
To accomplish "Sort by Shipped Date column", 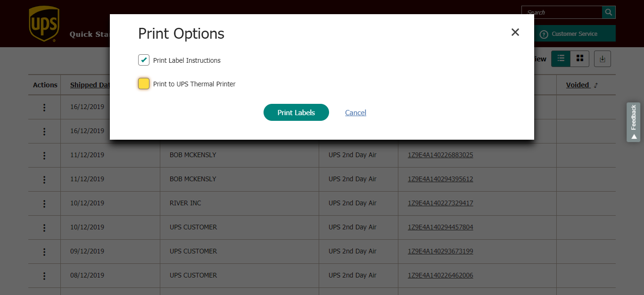I will point(90,85).
